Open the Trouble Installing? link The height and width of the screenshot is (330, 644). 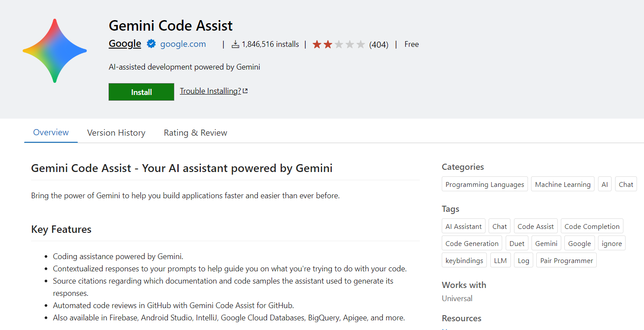point(211,91)
